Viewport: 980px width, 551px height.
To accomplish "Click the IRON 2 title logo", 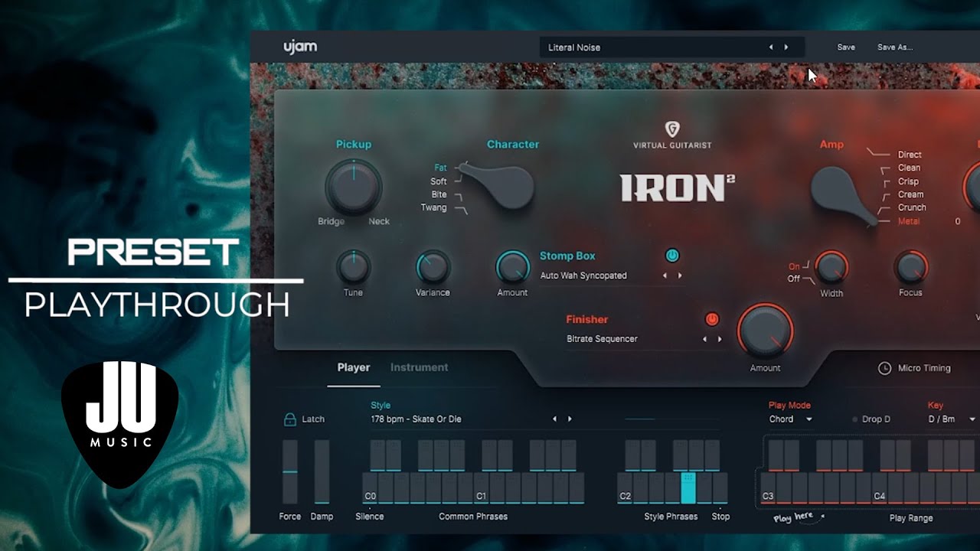I will 677,188.
